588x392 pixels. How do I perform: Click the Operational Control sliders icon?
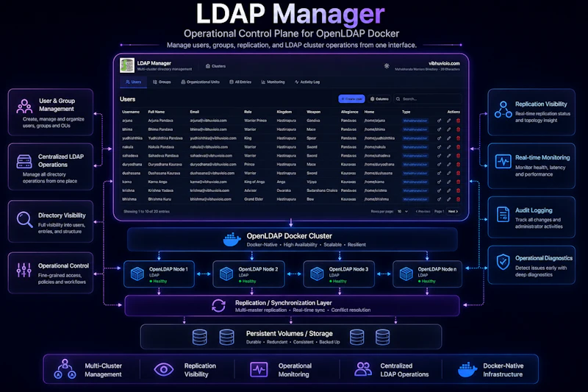[24, 270]
